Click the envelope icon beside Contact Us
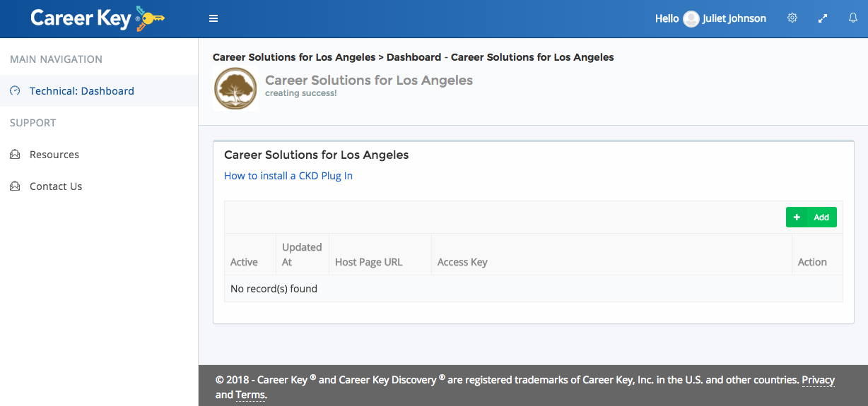This screenshot has width=868, height=406. point(15,186)
